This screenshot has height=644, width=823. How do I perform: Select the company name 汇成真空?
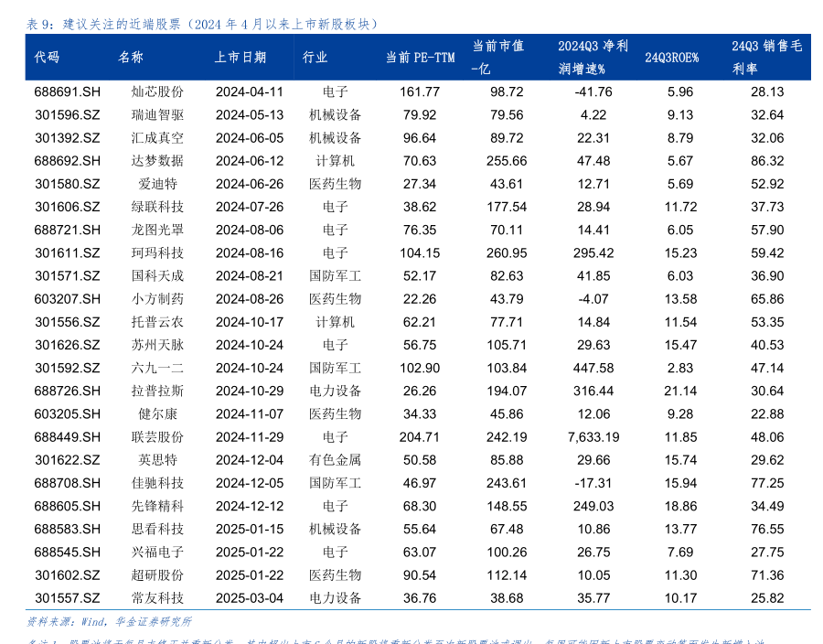click(x=157, y=138)
